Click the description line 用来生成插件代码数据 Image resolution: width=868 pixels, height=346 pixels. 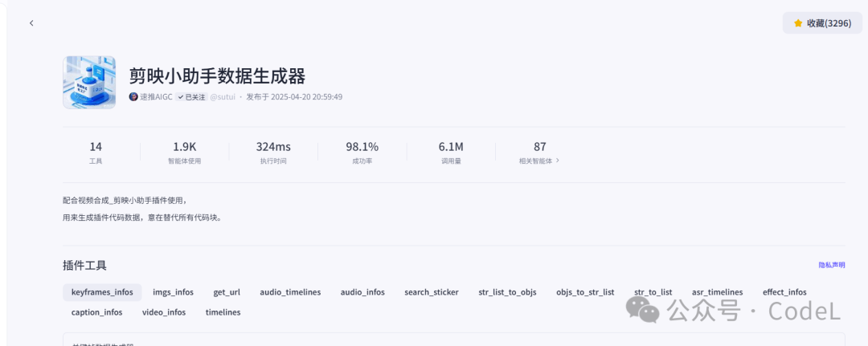click(102, 218)
